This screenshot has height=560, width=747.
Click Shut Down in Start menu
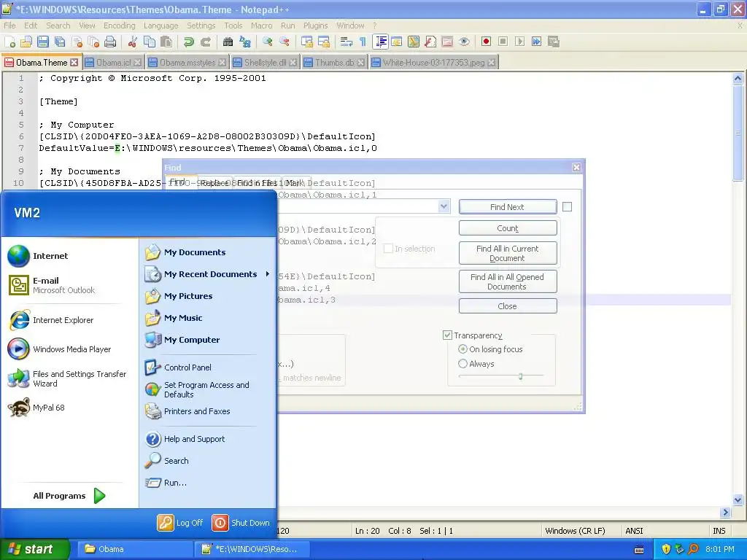click(x=241, y=522)
